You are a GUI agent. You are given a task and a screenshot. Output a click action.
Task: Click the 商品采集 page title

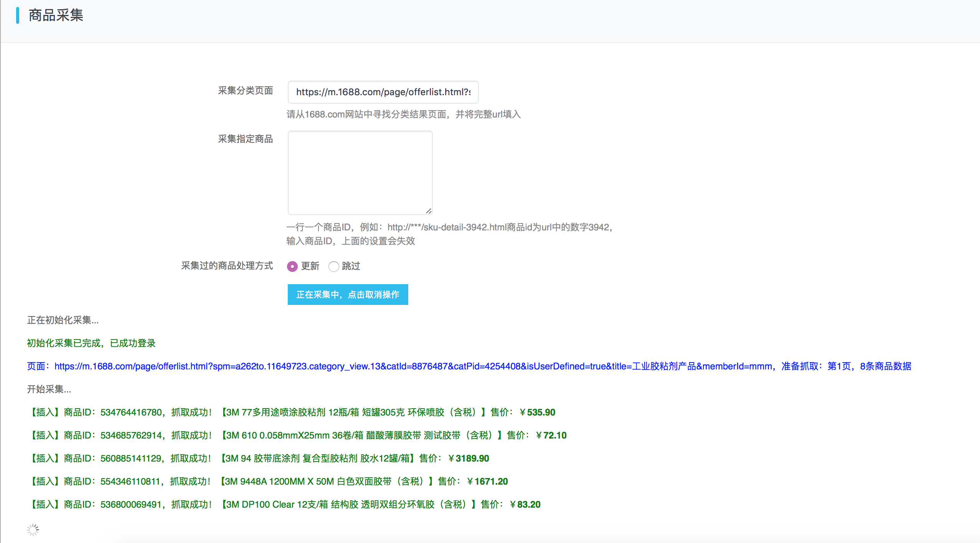(56, 15)
